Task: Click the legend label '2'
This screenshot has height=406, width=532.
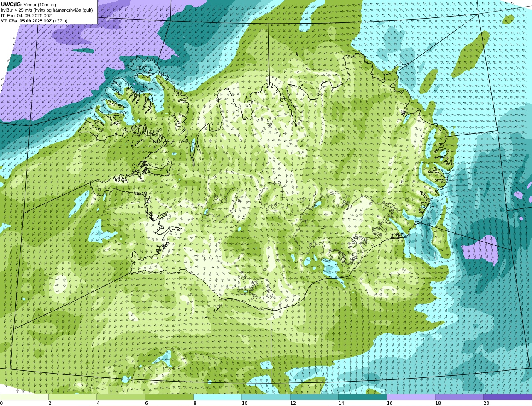Action: click(x=50, y=403)
